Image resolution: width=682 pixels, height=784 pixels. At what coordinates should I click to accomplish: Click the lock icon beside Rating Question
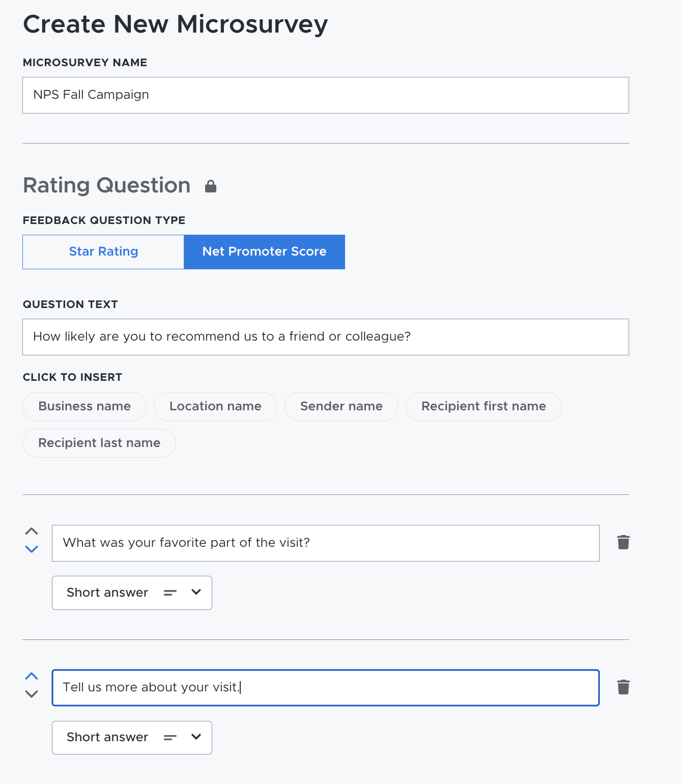click(x=211, y=186)
